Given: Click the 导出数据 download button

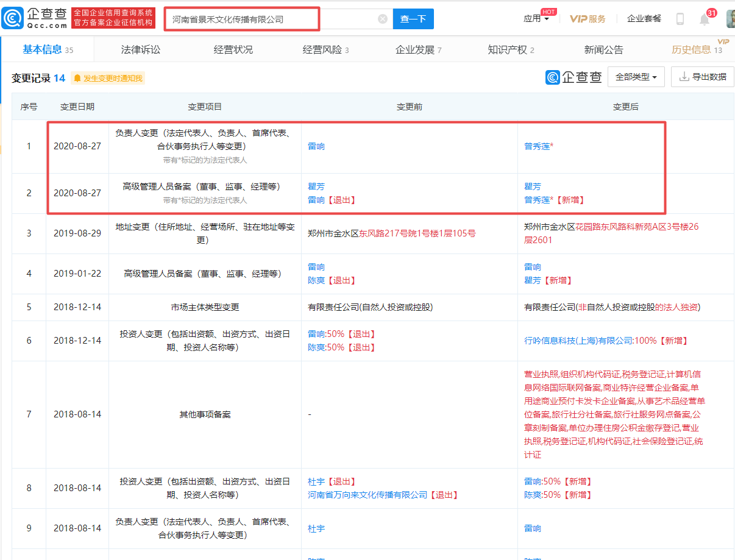Looking at the screenshot, I should (702, 77).
